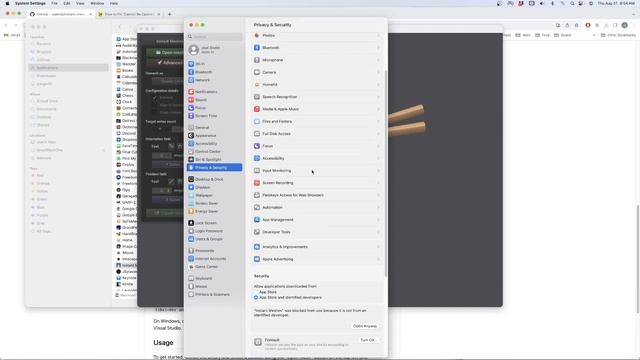Expand Files and Folders row chevron
This screenshot has width=640, height=360.
[x=378, y=121]
